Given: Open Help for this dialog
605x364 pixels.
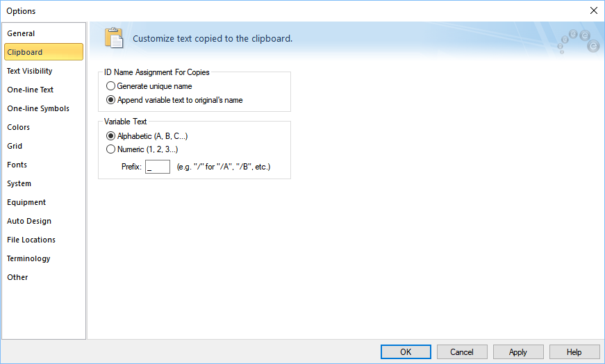Looking at the screenshot, I should (574, 352).
